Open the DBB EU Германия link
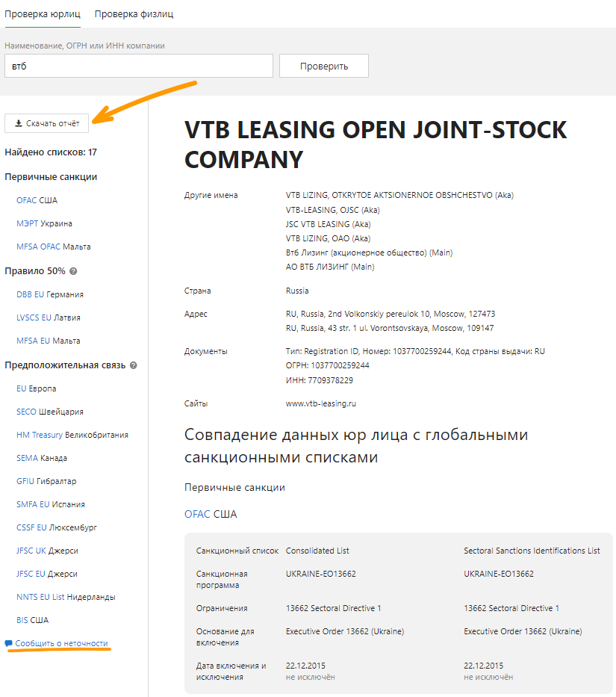This screenshot has width=616, height=697. (50, 295)
